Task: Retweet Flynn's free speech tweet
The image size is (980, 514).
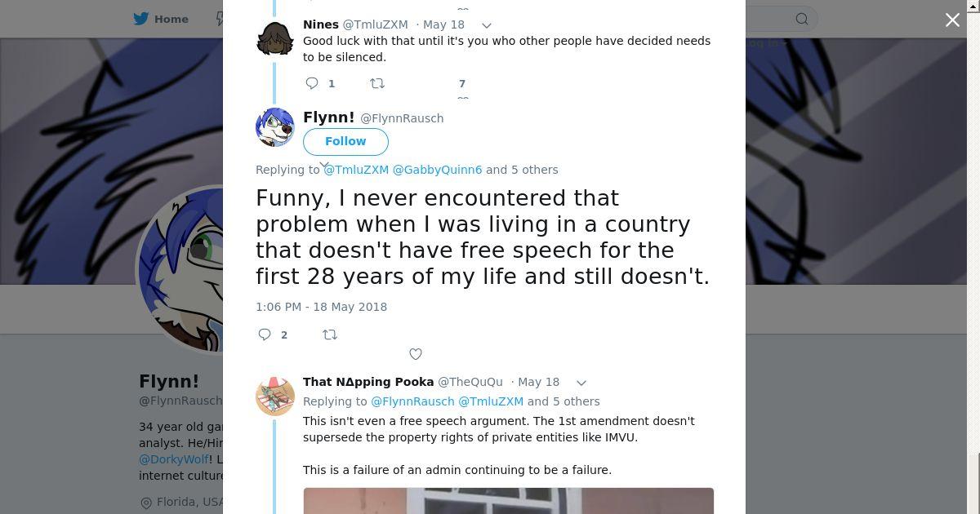Action: pos(330,335)
